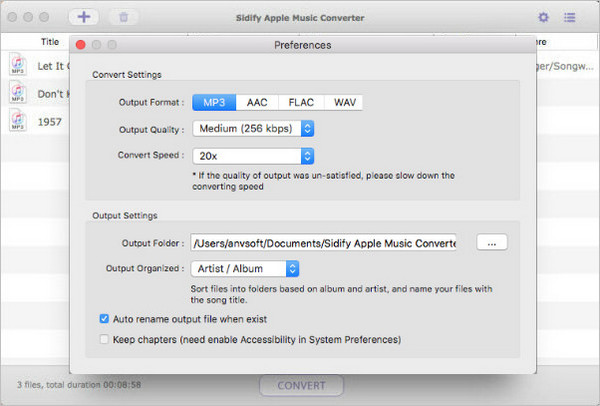Click the Title column header in the main window
The height and width of the screenshot is (406, 600).
pyautogui.click(x=50, y=42)
